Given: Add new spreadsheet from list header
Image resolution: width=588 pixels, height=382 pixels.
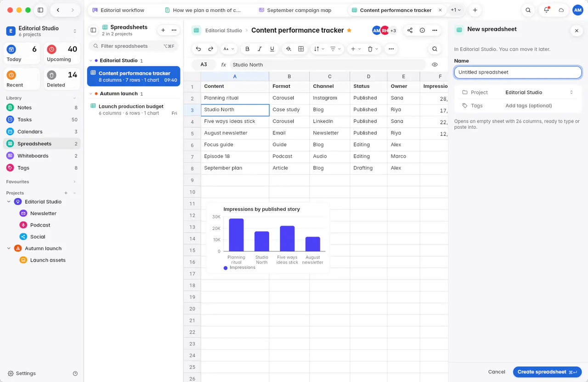Looking at the screenshot, I should pyautogui.click(x=163, y=30).
